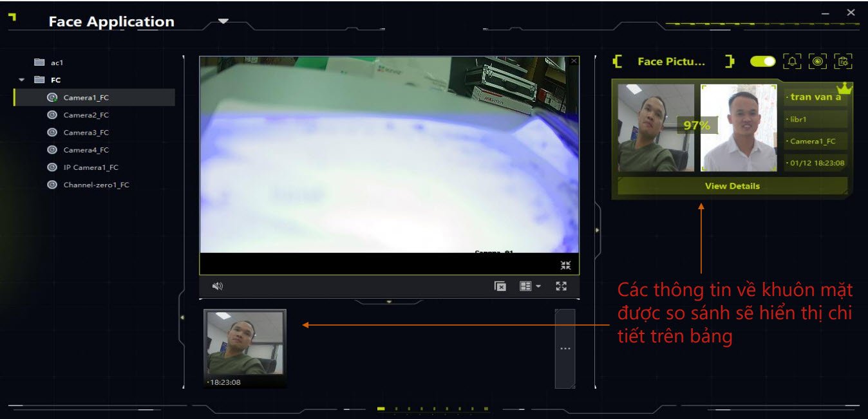Click the View Details button

pos(732,186)
